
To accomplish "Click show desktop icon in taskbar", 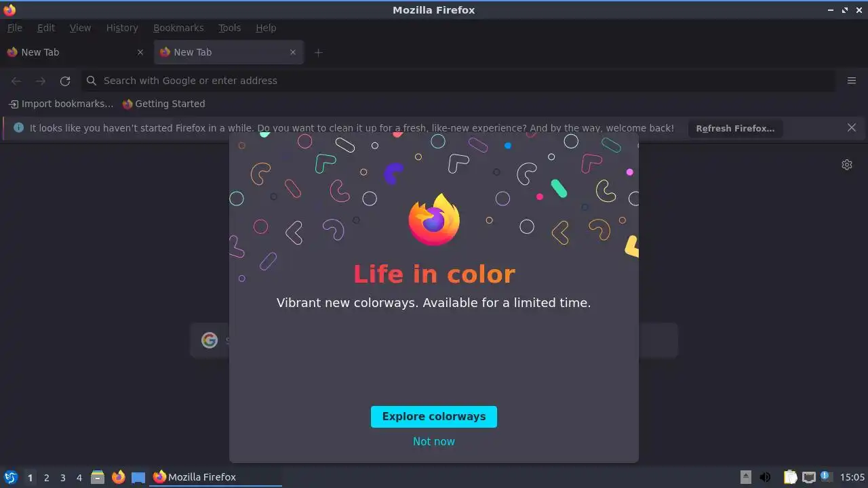I will tap(138, 477).
